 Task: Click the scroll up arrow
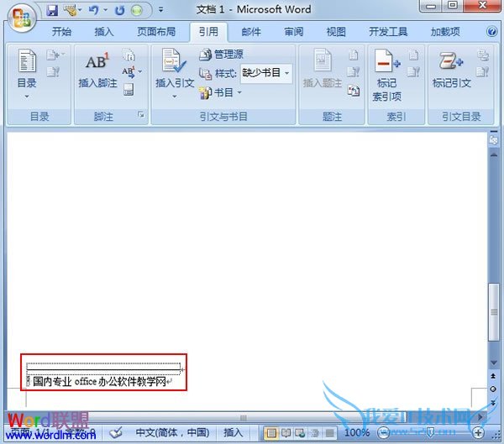pos(494,154)
